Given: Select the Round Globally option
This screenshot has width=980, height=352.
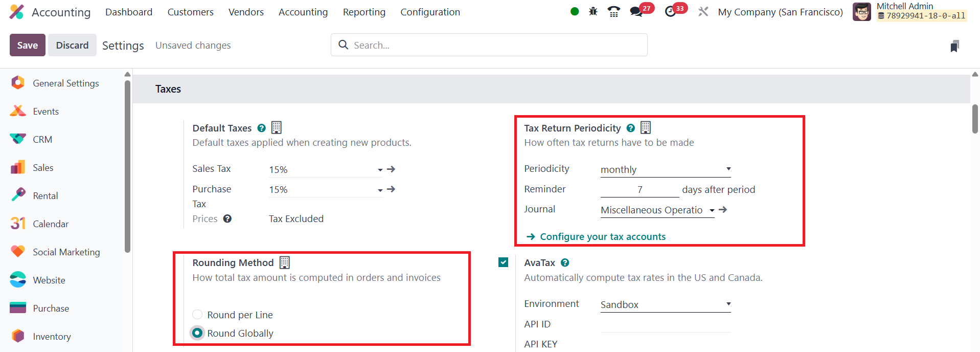Looking at the screenshot, I should 197,333.
